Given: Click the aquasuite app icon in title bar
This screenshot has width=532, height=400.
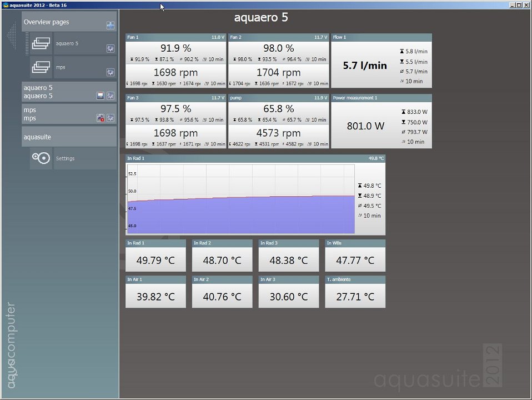Looking at the screenshot, I should [x=6, y=5].
